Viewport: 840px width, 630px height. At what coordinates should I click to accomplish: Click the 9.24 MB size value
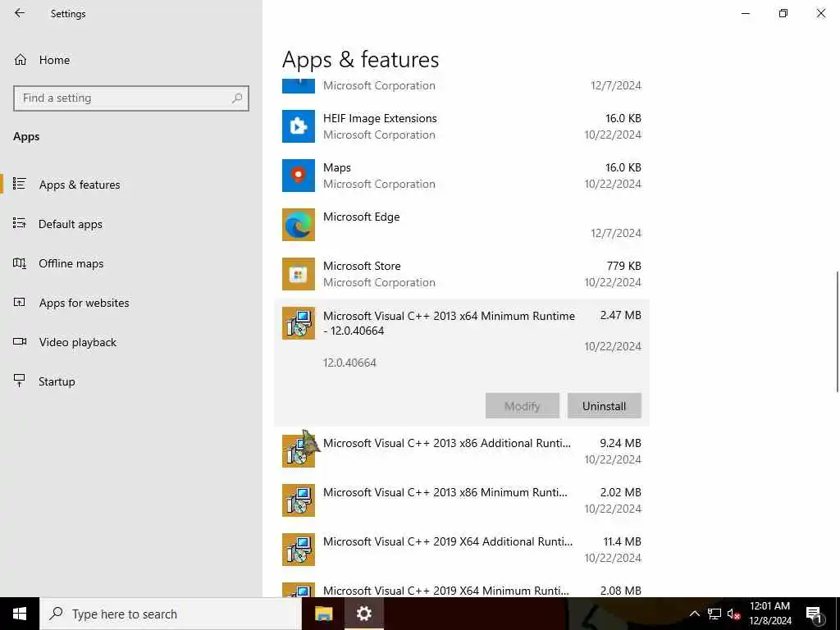click(x=621, y=443)
